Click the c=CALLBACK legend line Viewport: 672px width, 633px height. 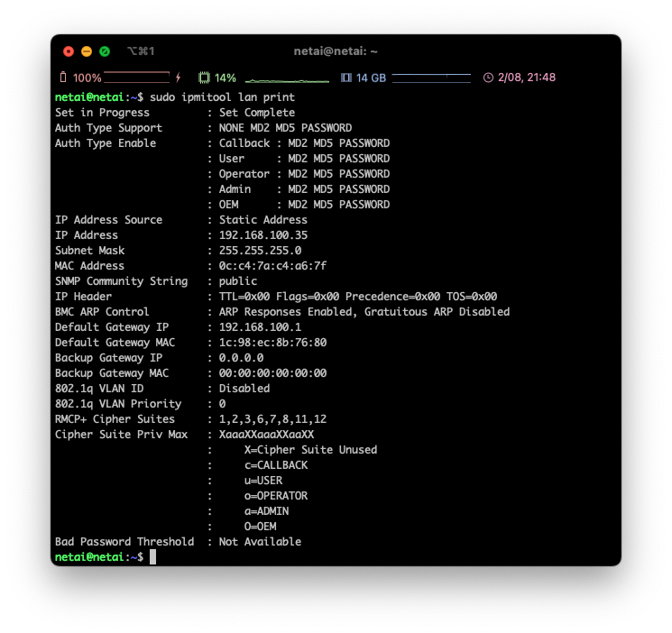point(276,465)
